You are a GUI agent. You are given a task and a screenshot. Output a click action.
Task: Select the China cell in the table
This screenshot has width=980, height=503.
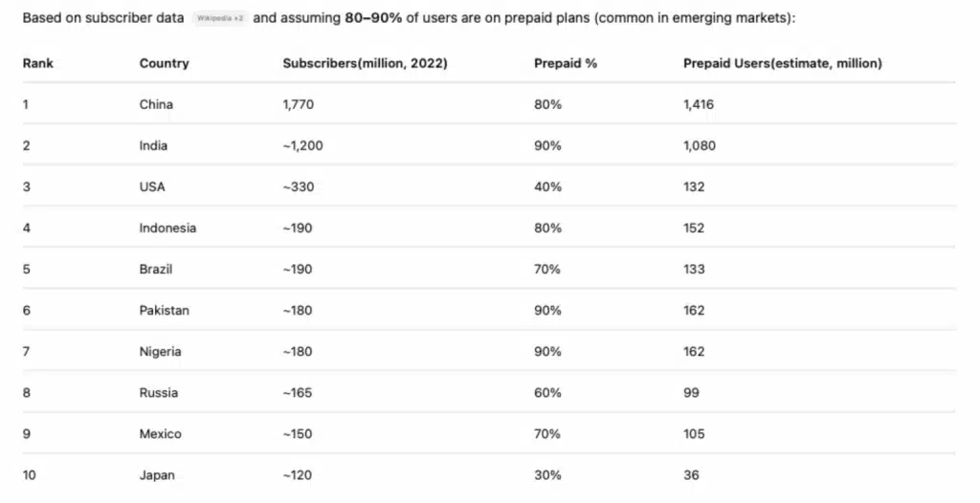point(156,104)
